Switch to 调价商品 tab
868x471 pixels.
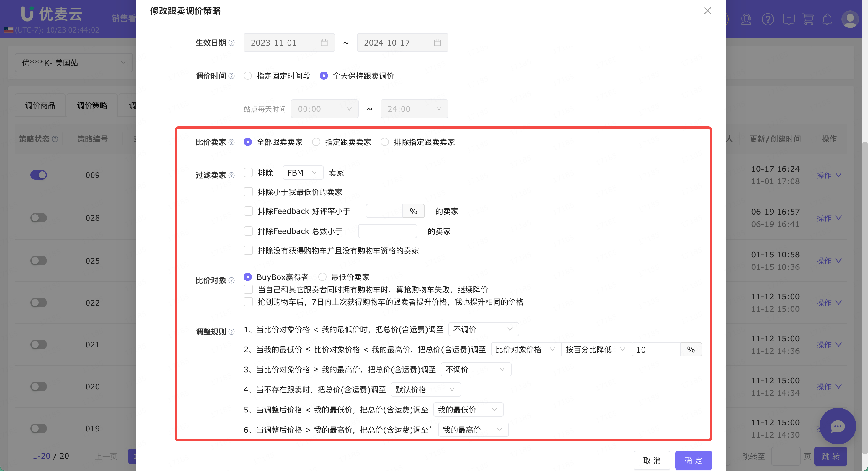point(40,105)
